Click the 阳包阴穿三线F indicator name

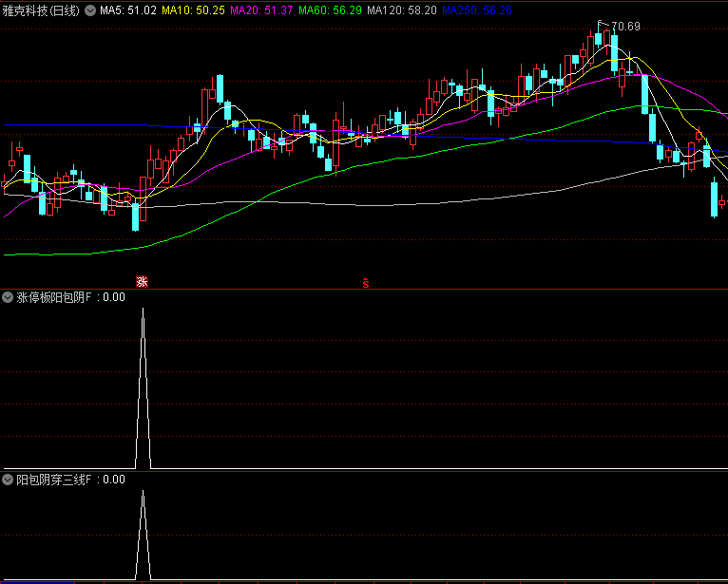tap(53, 480)
